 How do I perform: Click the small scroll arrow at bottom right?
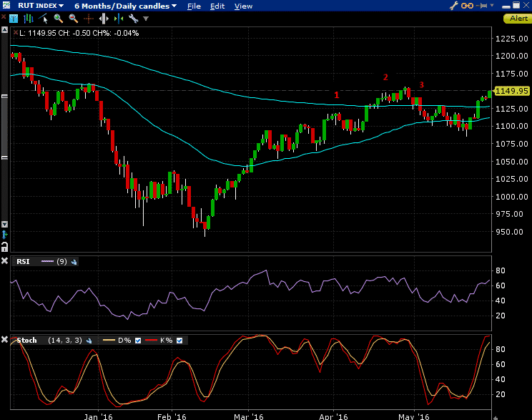point(496,418)
